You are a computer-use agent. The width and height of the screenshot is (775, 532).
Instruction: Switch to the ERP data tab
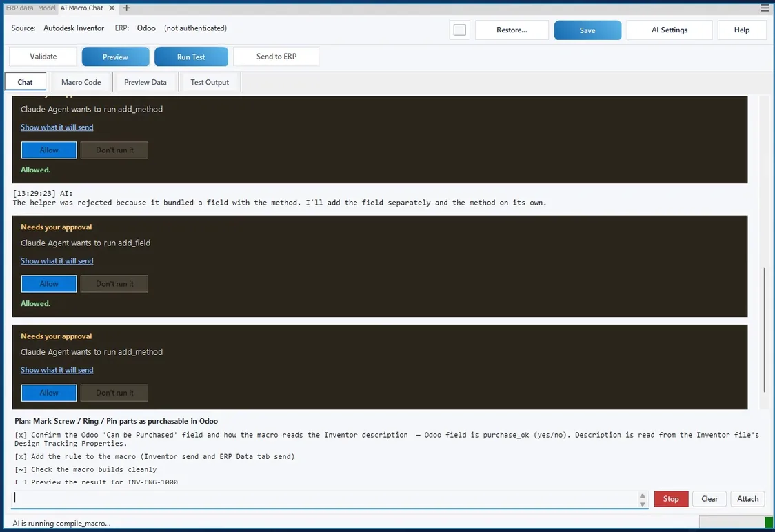coord(19,8)
